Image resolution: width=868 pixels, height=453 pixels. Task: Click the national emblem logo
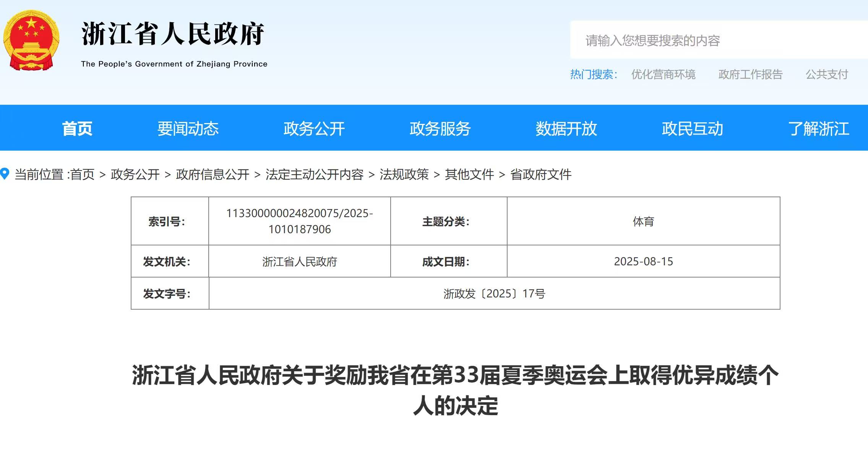(31, 41)
